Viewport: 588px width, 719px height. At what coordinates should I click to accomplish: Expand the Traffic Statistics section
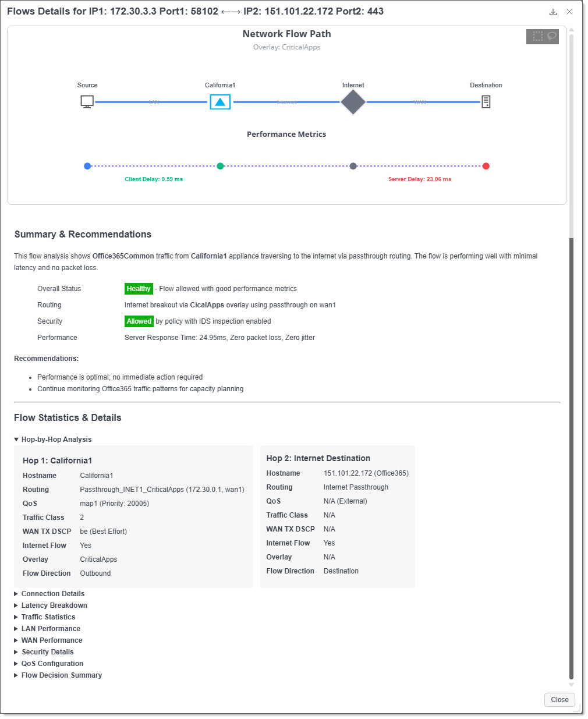pyautogui.click(x=45, y=617)
